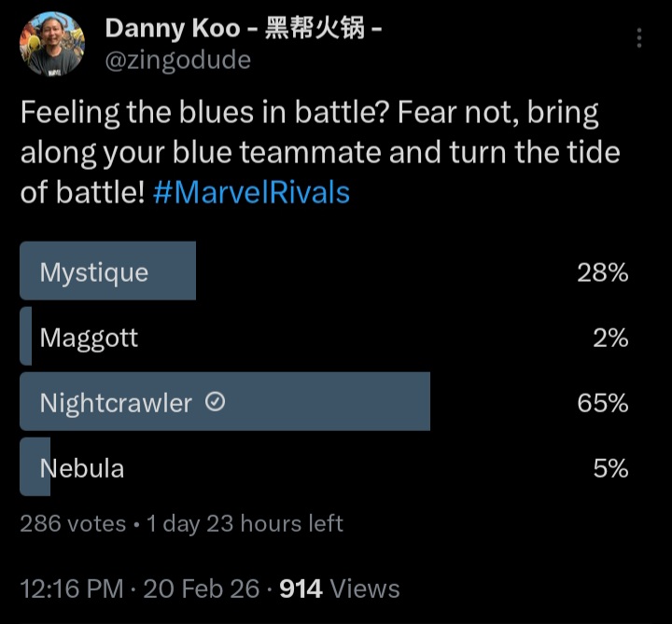
Task: Click the 28% result for Mystique
Action: [603, 272]
